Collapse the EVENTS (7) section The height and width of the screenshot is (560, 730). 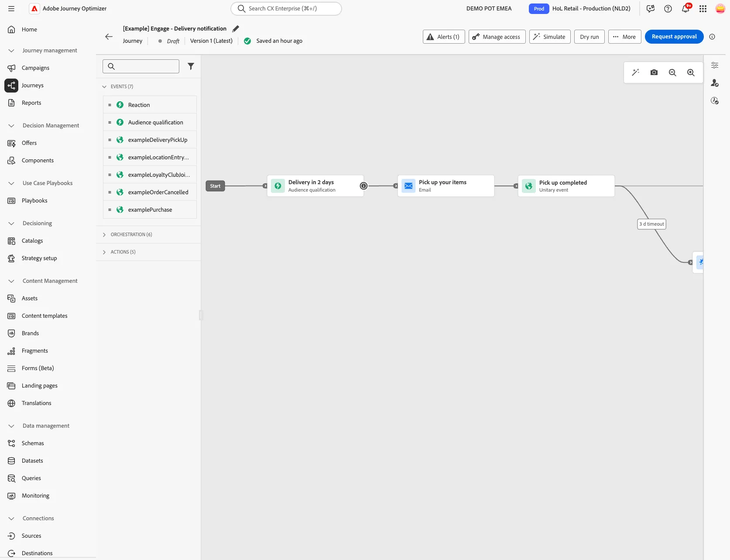click(104, 86)
